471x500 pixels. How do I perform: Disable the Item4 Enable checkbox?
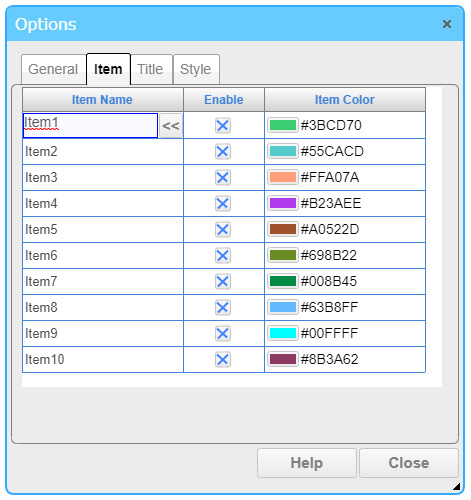223,204
